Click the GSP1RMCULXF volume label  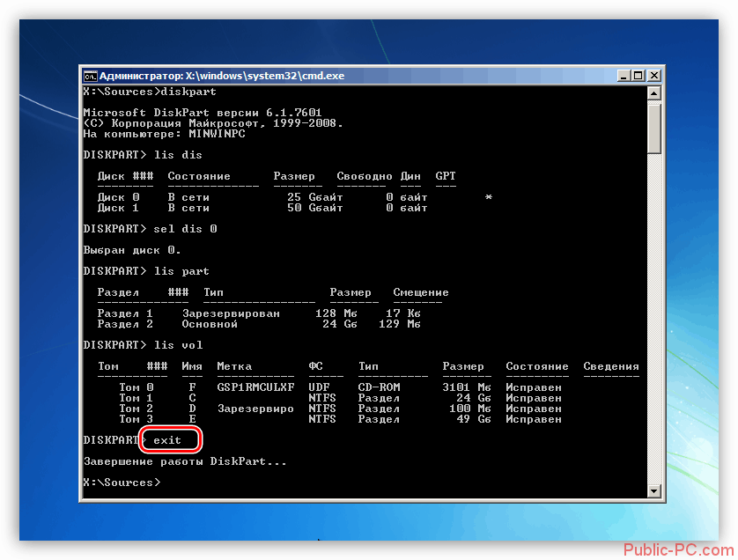tap(255, 387)
